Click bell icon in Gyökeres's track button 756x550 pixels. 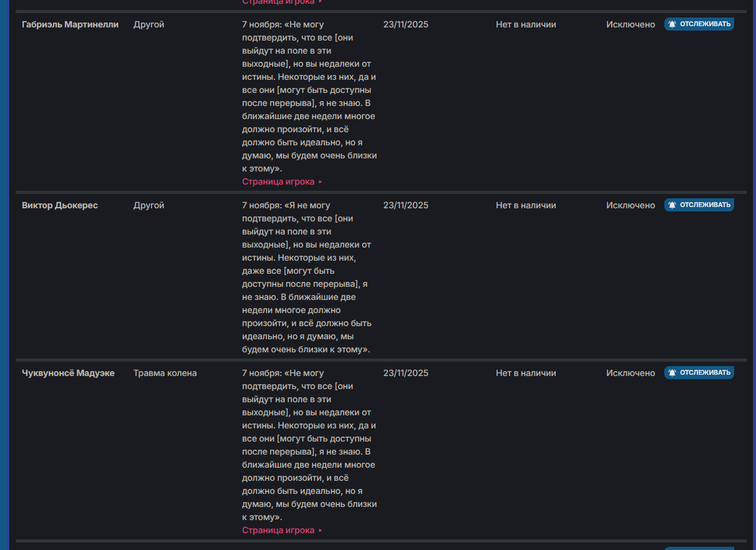[672, 205]
